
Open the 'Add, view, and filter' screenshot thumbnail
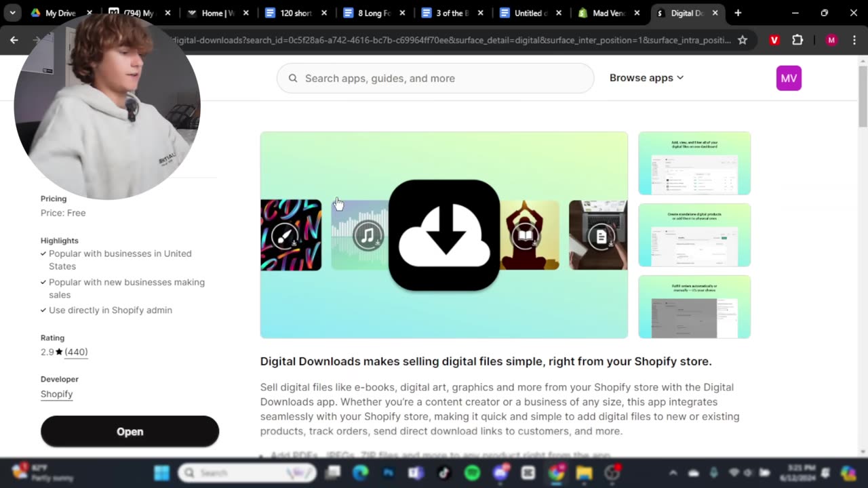pyautogui.click(x=694, y=163)
